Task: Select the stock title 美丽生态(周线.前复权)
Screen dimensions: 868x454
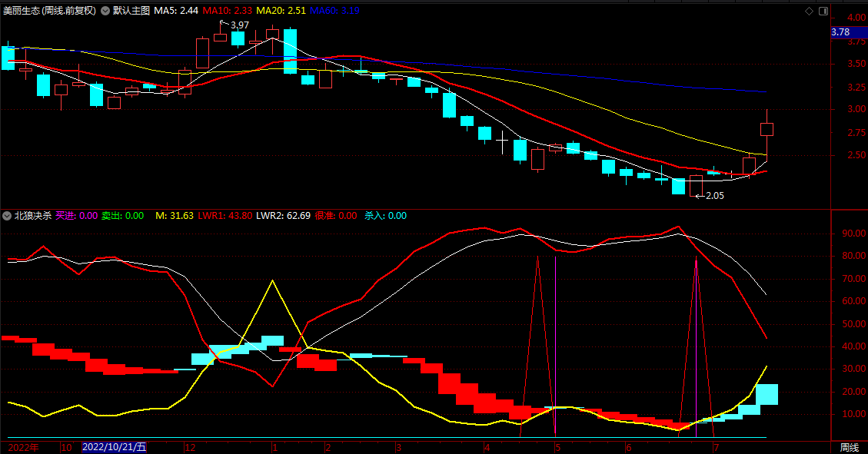Action: coord(49,11)
